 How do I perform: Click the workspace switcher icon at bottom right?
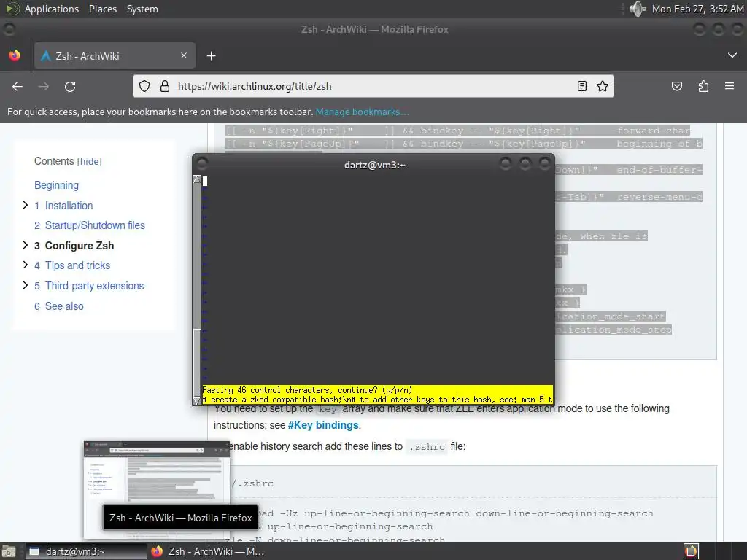click(692, 551)
